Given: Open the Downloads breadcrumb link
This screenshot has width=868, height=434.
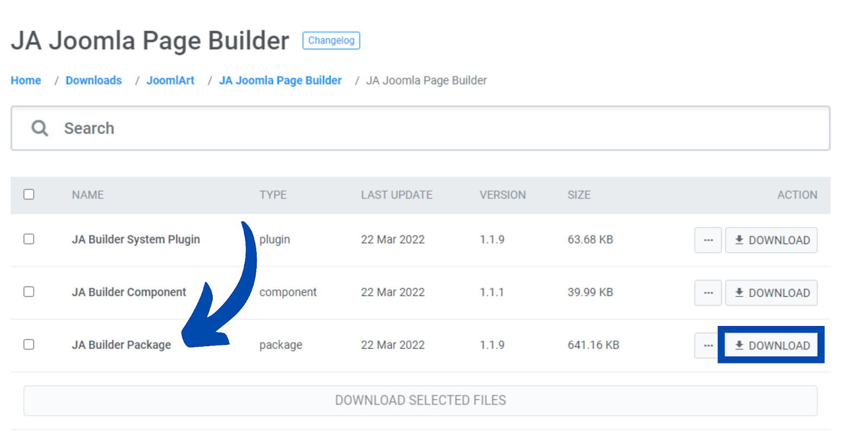Looking at the screenshot, I should (94, 80).
